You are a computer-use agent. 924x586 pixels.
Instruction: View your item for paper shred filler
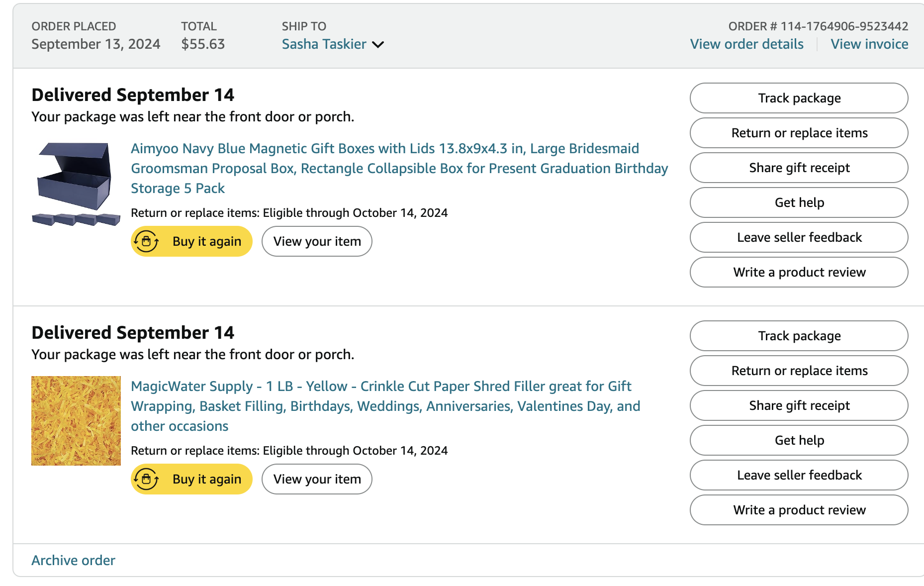[317, 479]
